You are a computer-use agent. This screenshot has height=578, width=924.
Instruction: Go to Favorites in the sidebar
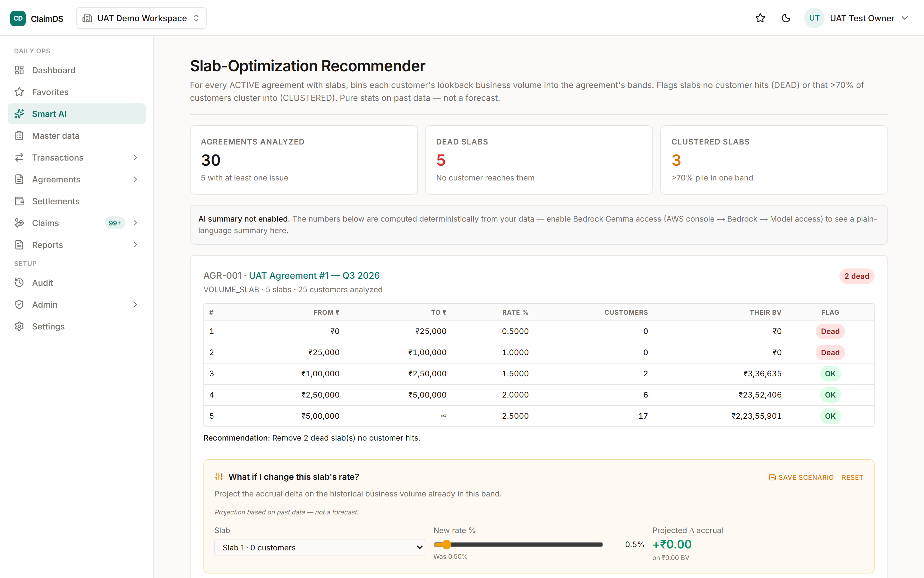tap(76, 92)
